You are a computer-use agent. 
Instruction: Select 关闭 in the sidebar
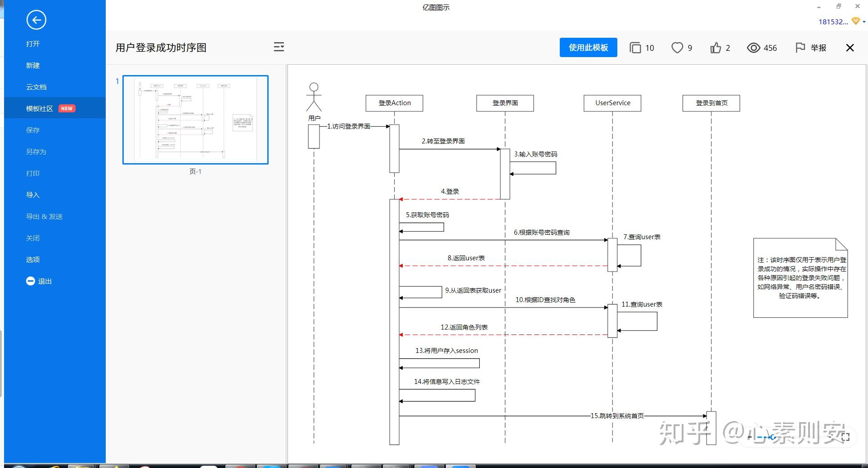(x=33, y=238)
